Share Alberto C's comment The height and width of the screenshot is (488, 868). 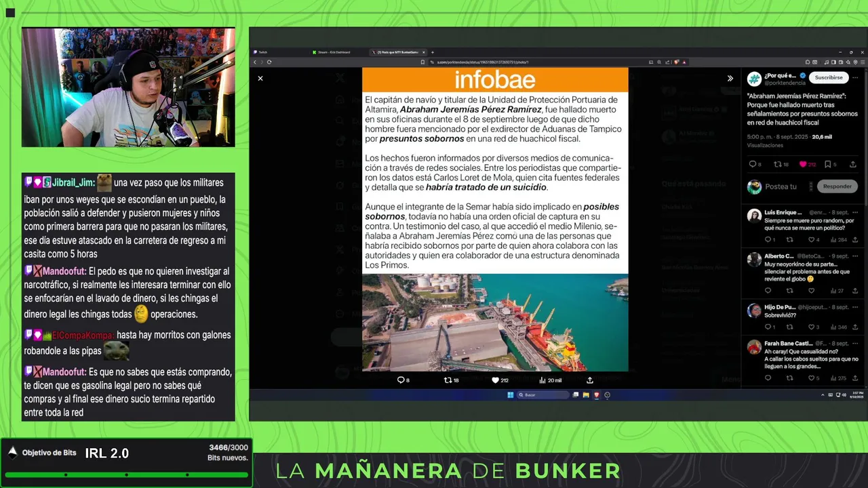point(855,291)
